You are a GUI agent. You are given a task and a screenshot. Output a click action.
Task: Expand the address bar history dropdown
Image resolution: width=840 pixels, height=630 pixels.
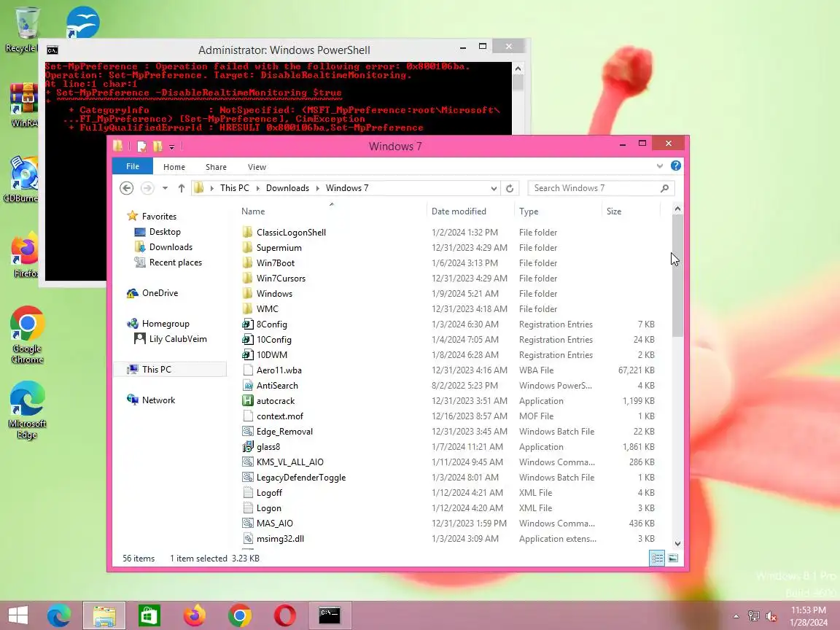(x=494, y=188)
